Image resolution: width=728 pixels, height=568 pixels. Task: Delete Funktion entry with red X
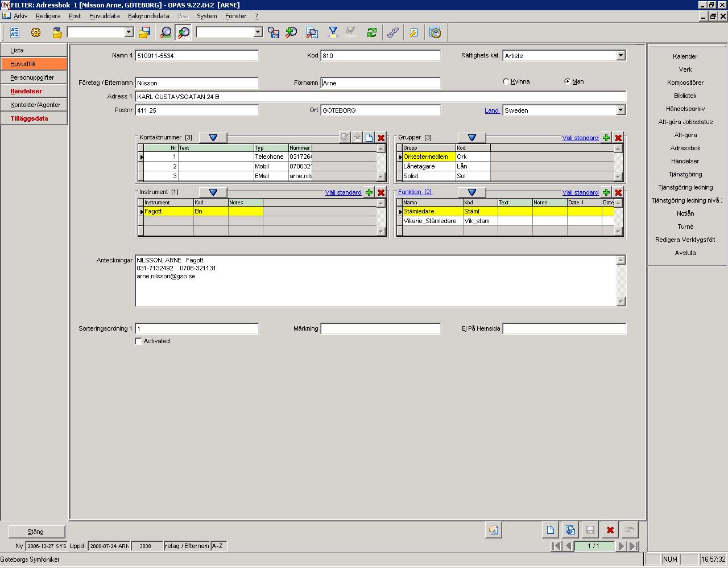point(618,192)
